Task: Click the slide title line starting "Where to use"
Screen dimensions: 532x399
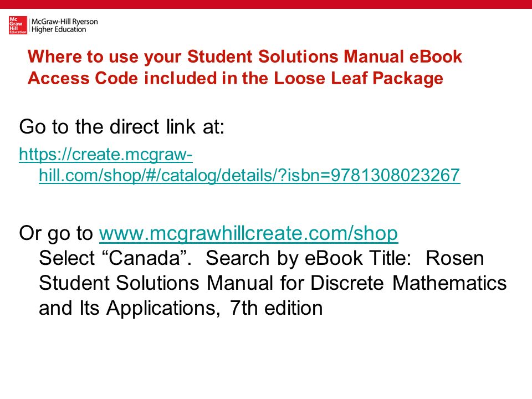Action: click(x=244, y=57)
